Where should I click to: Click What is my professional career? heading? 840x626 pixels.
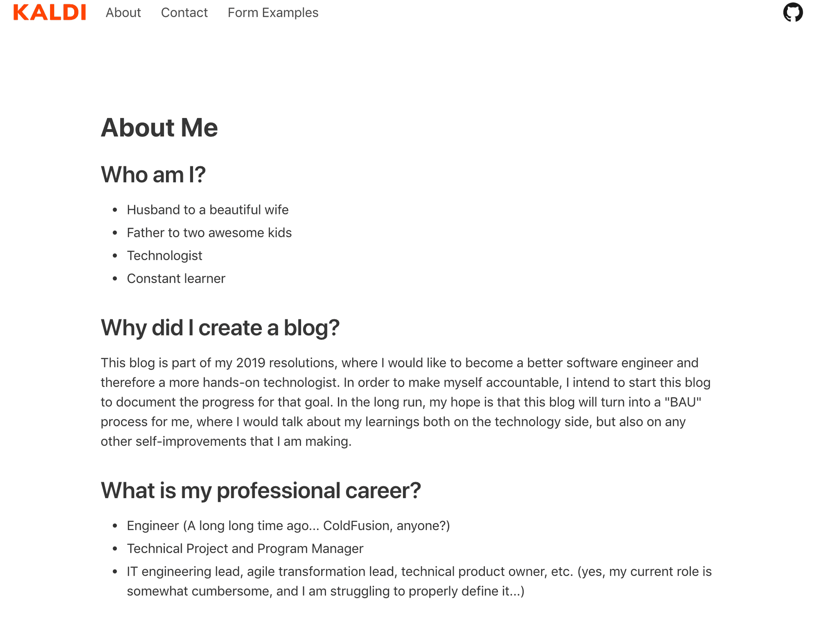click(261, 490)
